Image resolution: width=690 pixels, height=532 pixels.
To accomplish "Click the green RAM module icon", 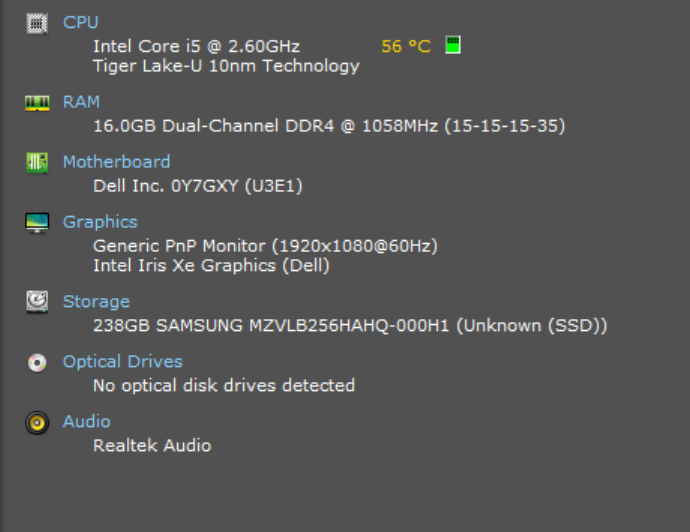I will [37, 102].
